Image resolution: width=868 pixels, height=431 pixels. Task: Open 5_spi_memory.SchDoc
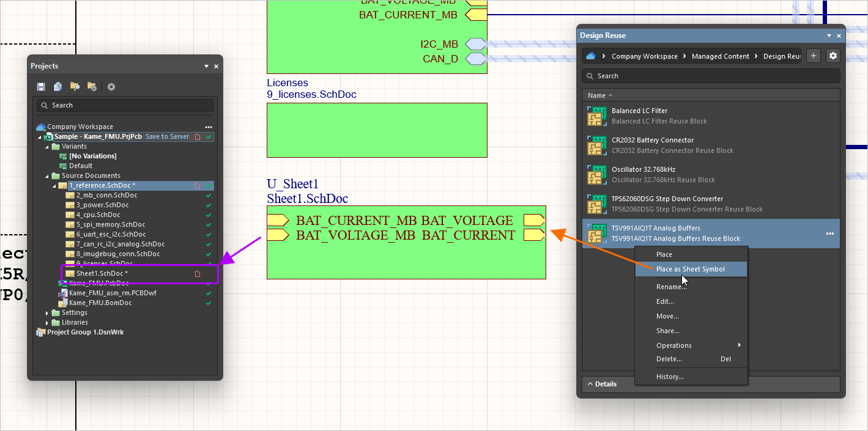(111, 224)
